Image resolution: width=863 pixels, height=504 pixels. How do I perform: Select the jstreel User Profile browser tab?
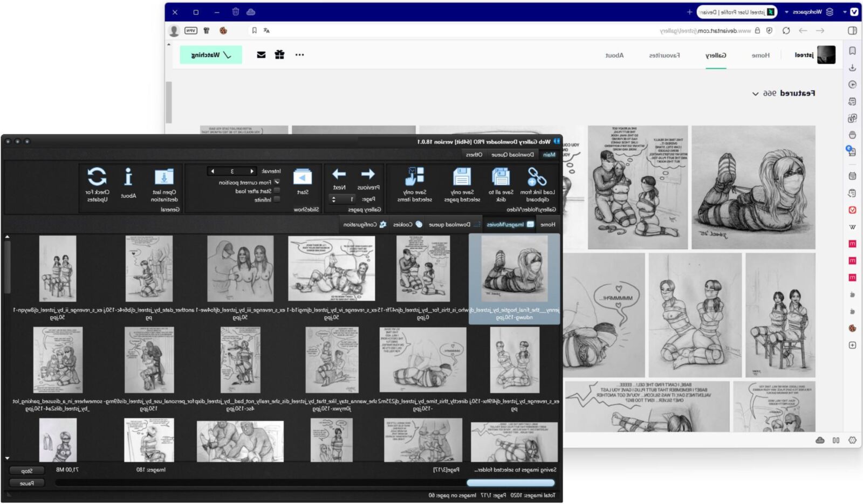pyautogui.click(x=737, y=12)
